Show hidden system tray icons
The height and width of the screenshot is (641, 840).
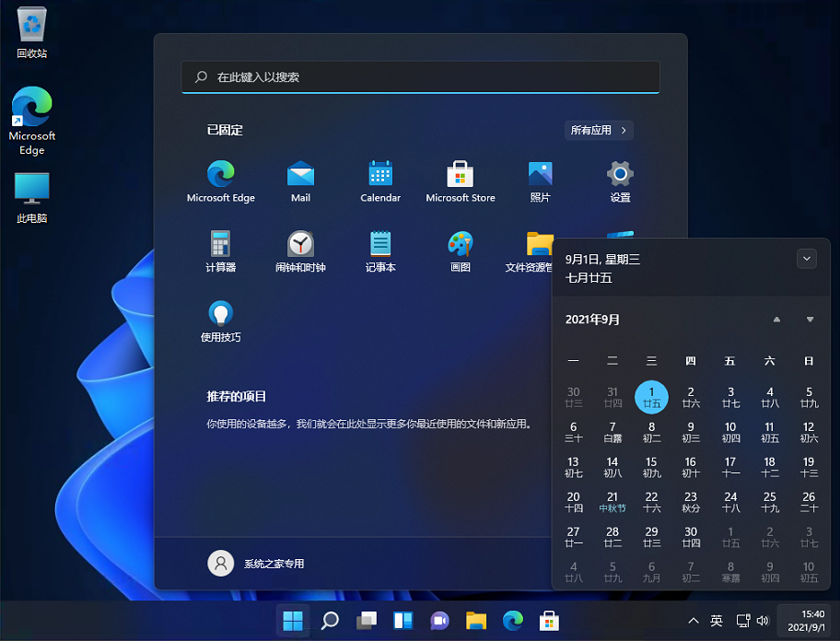693,621
